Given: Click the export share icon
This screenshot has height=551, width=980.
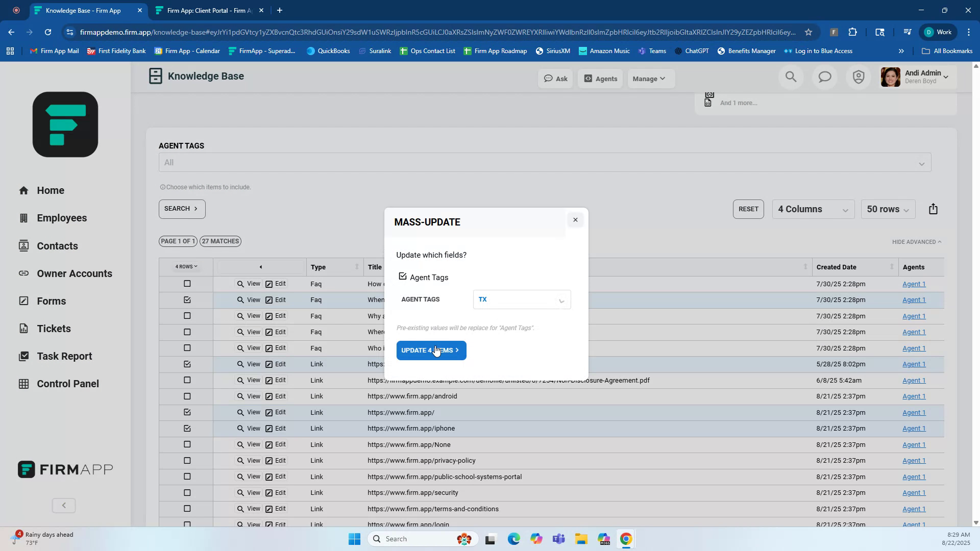Looking at the screenshot, I should [x=933, y=209].
